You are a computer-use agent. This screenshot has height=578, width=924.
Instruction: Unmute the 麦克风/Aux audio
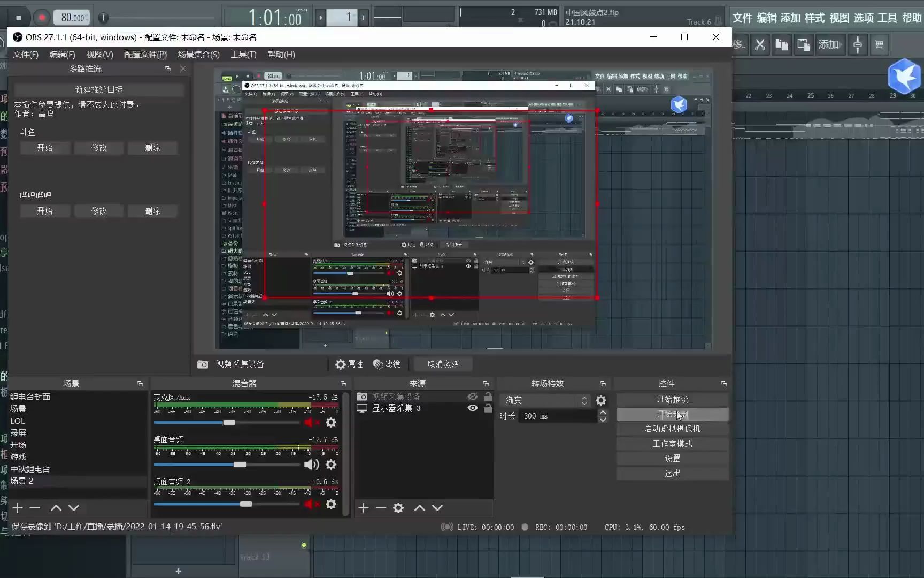point(311,422)
